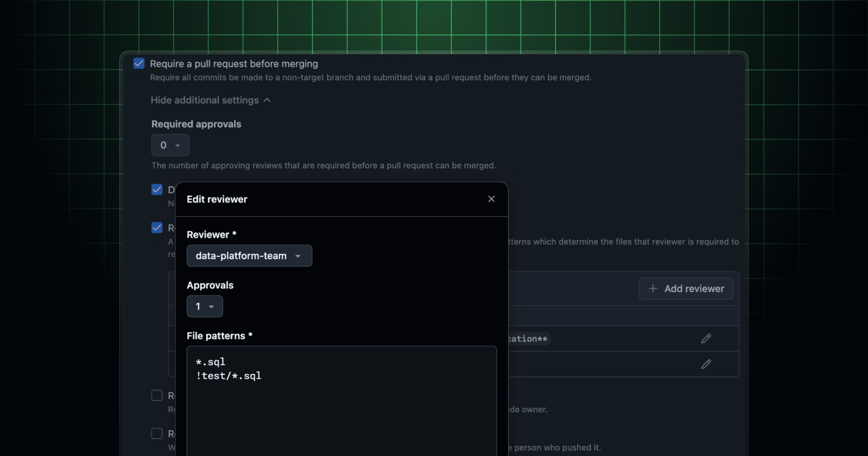868x456 pixels.
Task: Click the Add reviewer button
Action: point(686,288)
